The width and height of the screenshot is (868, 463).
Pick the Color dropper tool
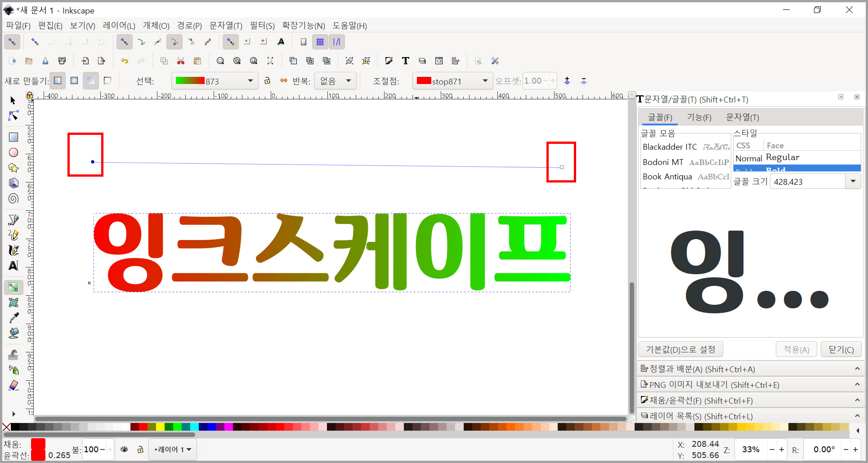pos(13,318)
